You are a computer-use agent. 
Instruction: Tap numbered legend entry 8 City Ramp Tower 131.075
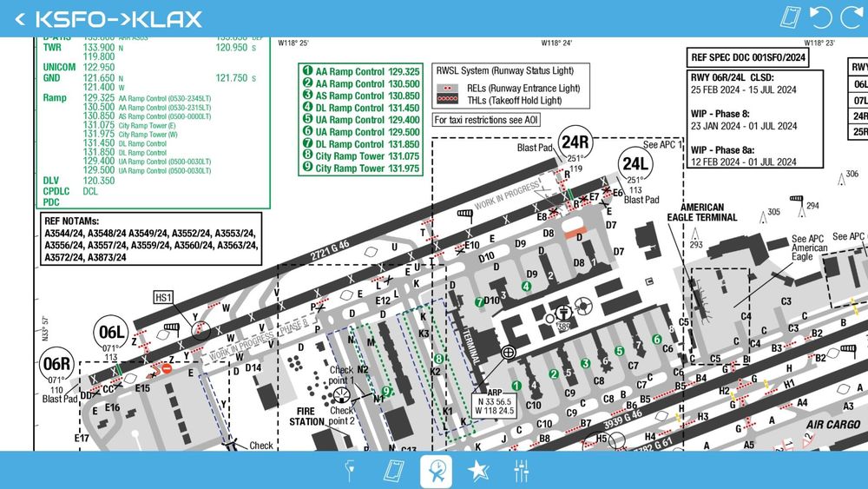coord(360,156)
